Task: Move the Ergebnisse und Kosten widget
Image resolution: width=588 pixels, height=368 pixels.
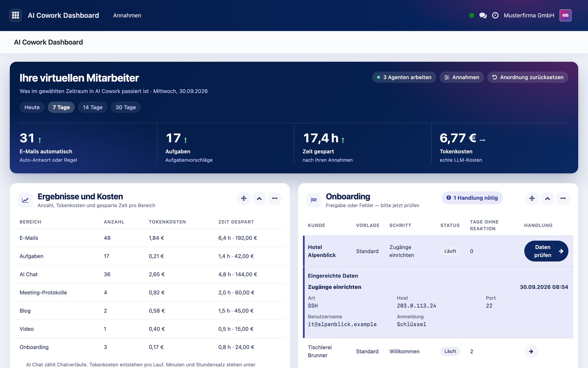Action: tap(244, 198)
